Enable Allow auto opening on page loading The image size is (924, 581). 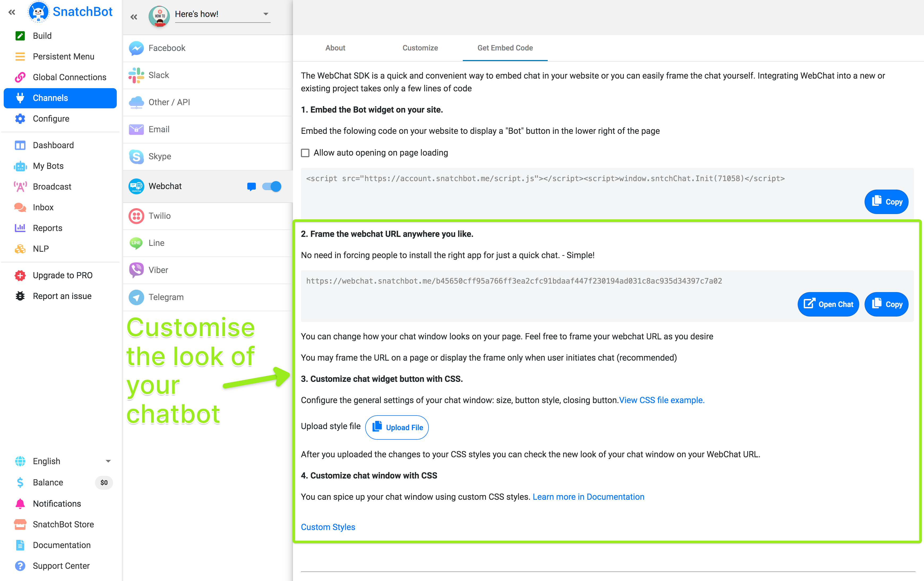coord(305,153)
